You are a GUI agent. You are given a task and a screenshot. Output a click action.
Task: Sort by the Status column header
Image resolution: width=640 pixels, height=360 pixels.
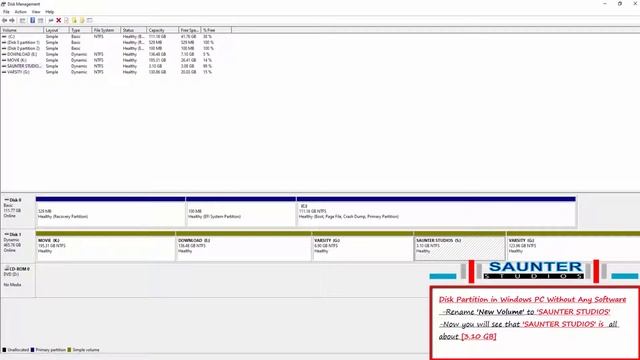(133, 30)
